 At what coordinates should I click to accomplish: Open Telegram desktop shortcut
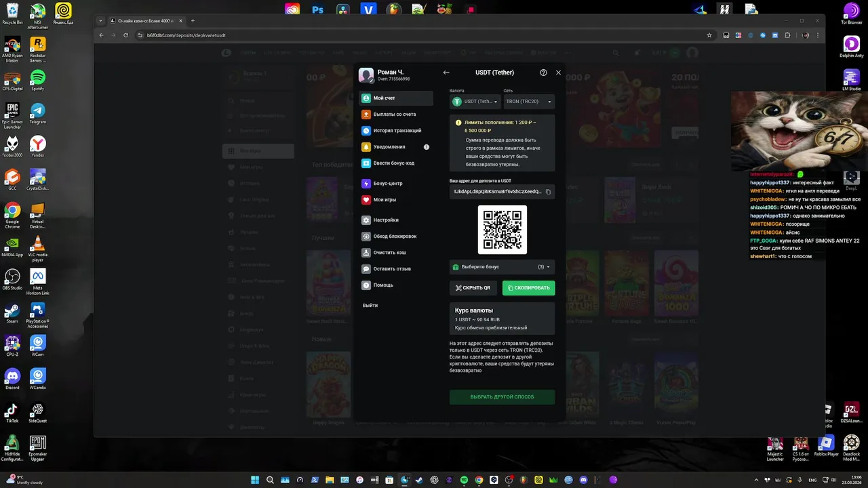[37, 113]
